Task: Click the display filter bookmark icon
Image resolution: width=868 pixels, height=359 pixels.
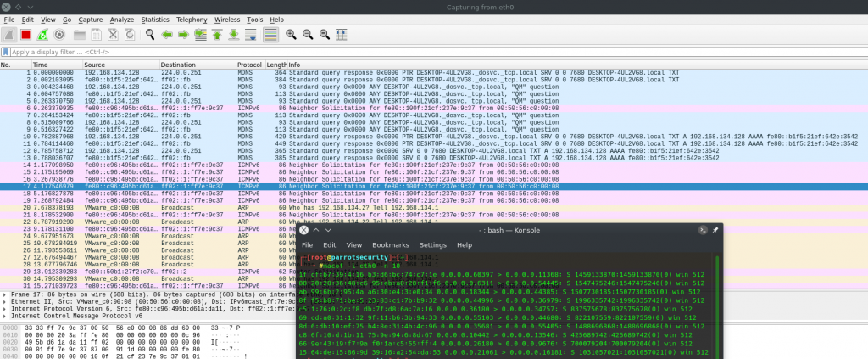Action: [6, 52]
